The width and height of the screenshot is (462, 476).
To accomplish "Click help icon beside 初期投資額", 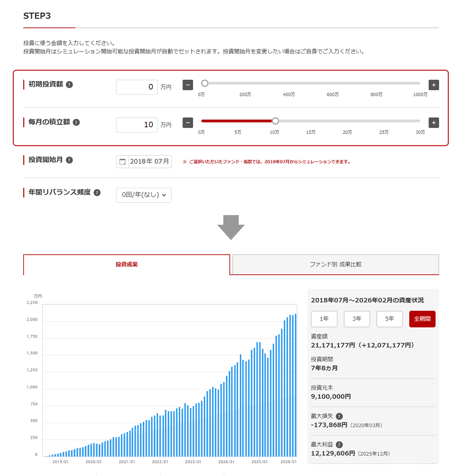I will (69, 85).
